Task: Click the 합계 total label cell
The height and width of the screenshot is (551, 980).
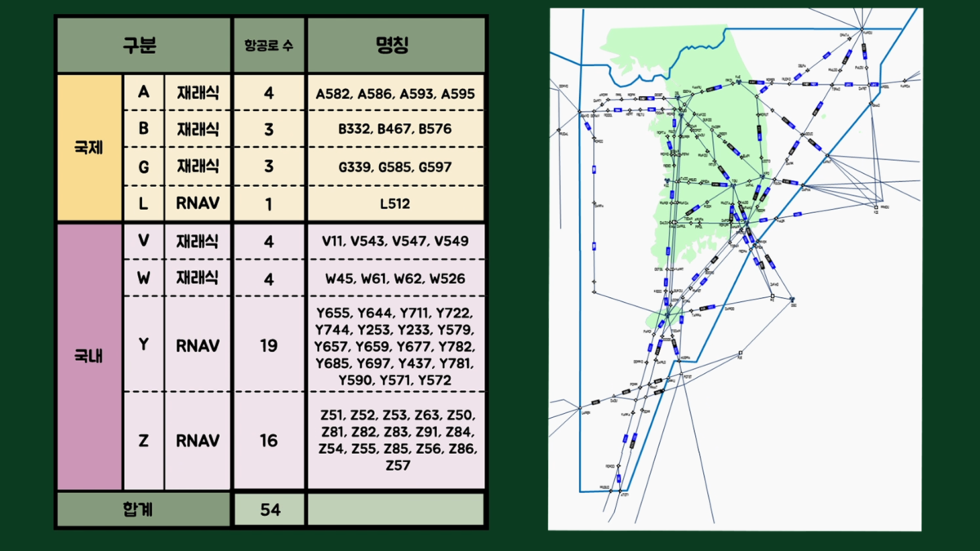Action: coord(143,509)
